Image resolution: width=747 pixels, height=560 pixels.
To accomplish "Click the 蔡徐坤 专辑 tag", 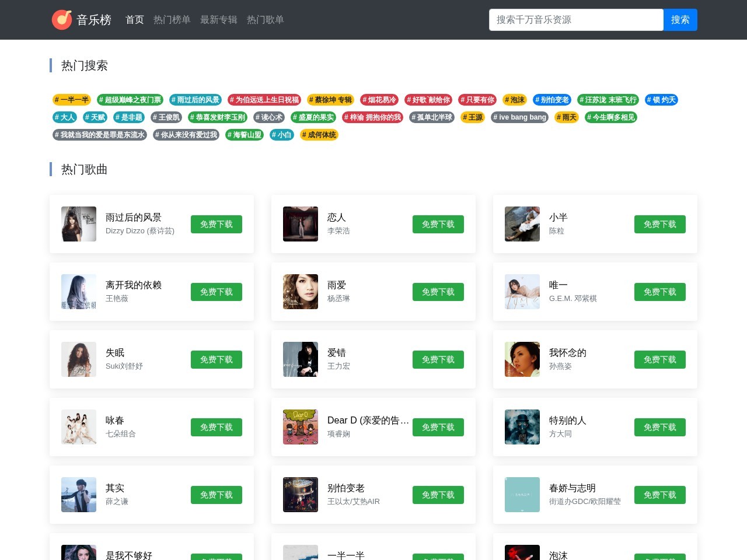I will point(330,100).
